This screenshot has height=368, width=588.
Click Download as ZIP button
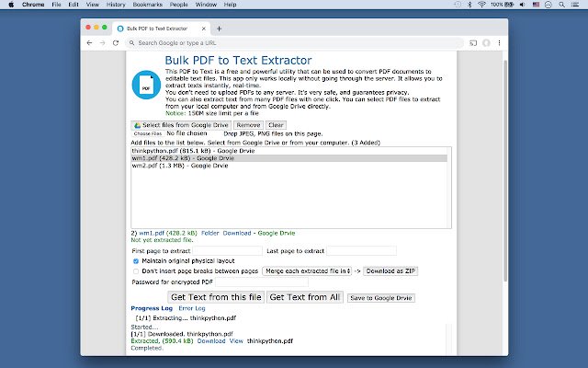(390, 271)
